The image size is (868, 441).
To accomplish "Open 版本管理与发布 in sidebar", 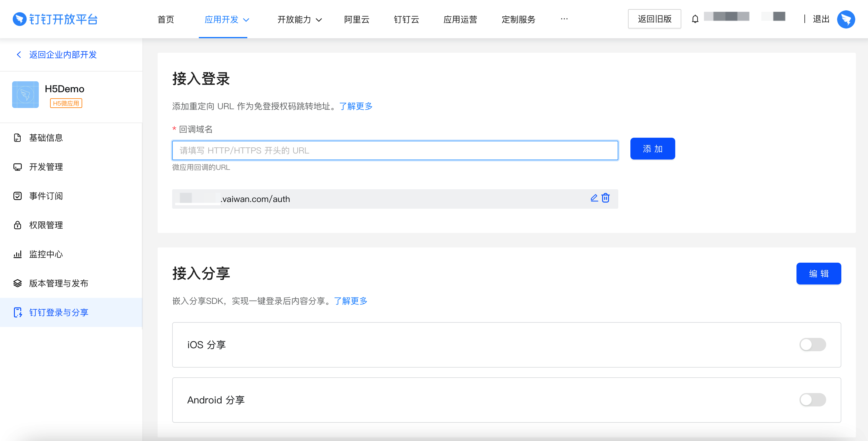I will click(x=58, y=283).
